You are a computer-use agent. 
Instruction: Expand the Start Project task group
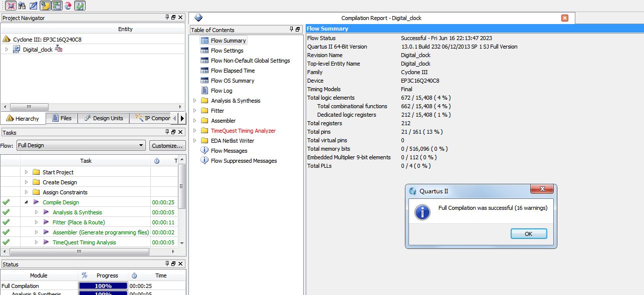point(27,172)
